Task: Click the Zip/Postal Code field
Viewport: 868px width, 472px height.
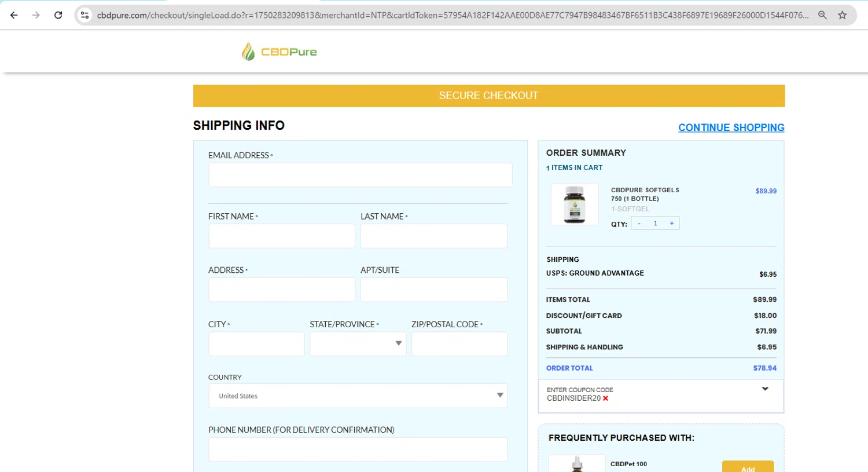Action: [459, 344]
